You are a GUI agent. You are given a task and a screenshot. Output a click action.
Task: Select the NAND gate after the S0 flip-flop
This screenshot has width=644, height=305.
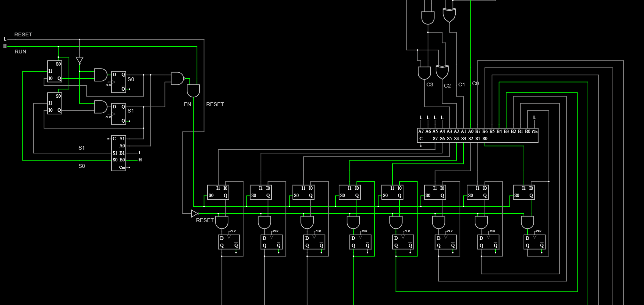tap(178, 78)
